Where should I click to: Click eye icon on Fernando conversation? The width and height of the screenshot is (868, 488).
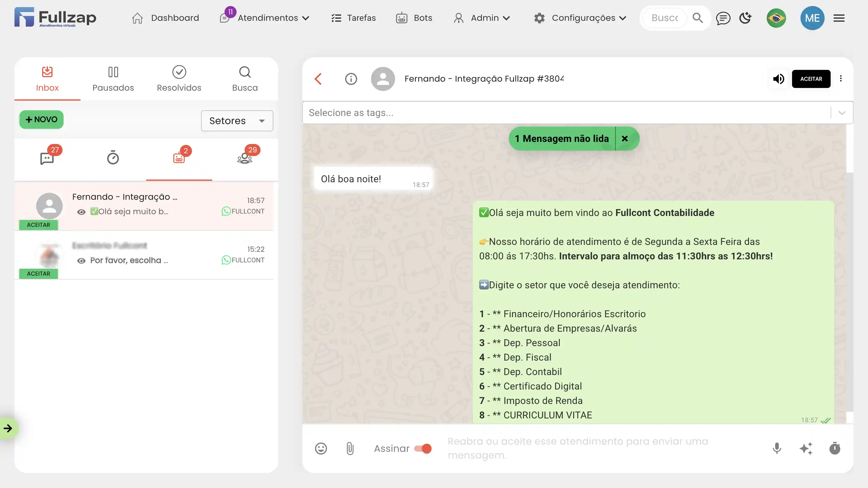(81, 212)
